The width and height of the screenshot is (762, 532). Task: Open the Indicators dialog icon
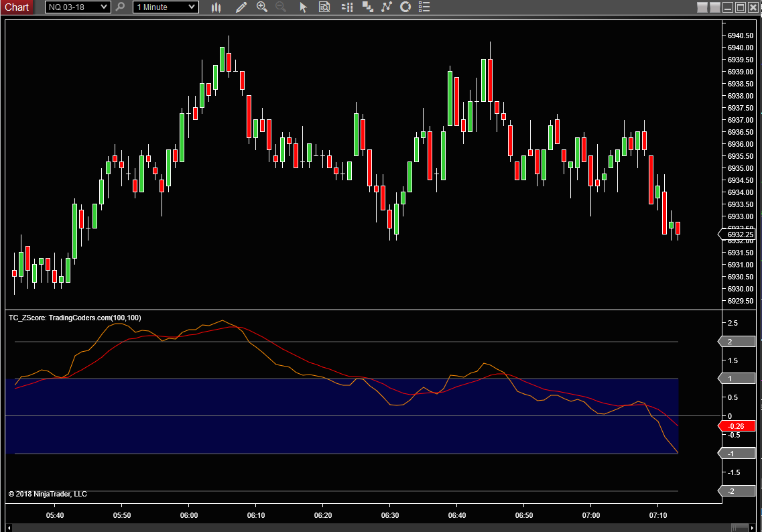pyautogui.click(x=386, y=7)
